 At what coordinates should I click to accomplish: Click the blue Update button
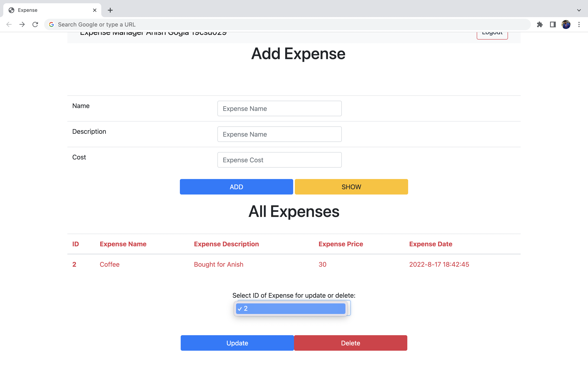[x=237, y=343]
